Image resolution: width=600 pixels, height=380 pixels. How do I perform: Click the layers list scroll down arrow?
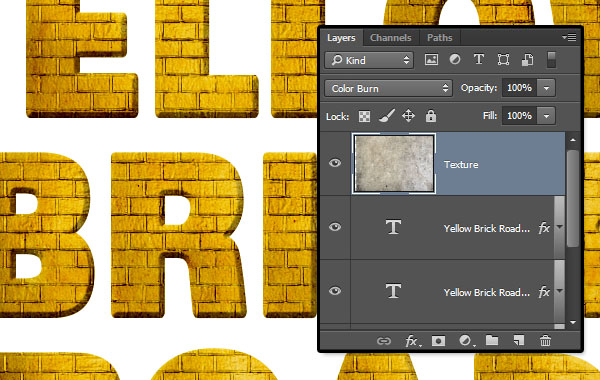point(573,323)
